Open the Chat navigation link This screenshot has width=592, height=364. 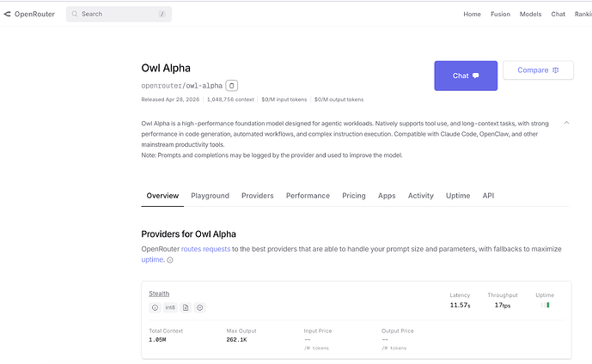pyautogui.click(x=558, y=14)
